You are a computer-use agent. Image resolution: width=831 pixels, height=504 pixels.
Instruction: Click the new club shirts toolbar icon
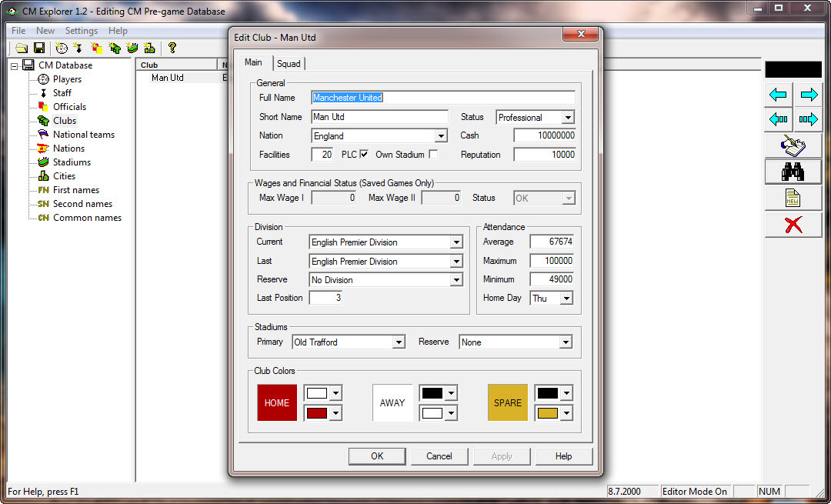[x=115, y=48]
